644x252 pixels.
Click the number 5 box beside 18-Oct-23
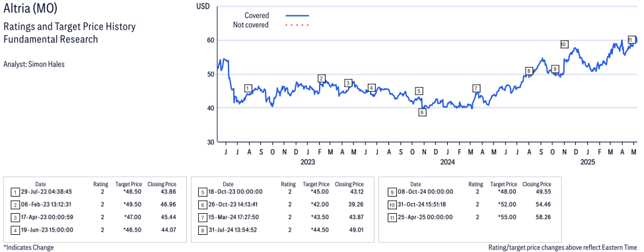tap(203, 192)
